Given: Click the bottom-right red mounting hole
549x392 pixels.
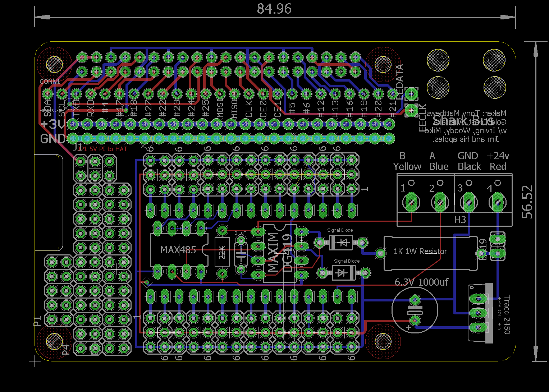Looking at the screenshot, I should 383,341.
